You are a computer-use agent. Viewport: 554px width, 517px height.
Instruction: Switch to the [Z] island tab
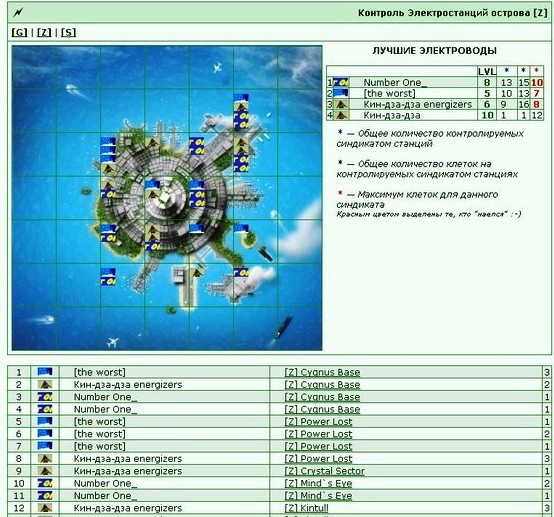[44, 33]
